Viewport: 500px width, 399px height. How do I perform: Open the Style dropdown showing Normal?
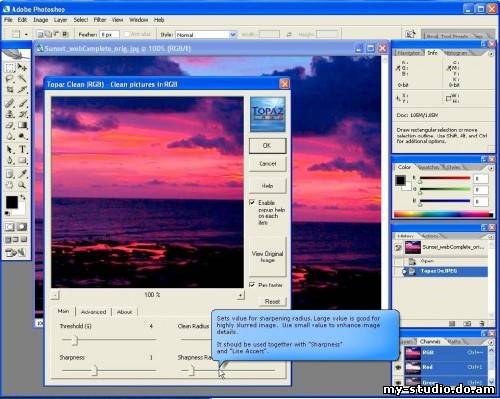(206, 34)
